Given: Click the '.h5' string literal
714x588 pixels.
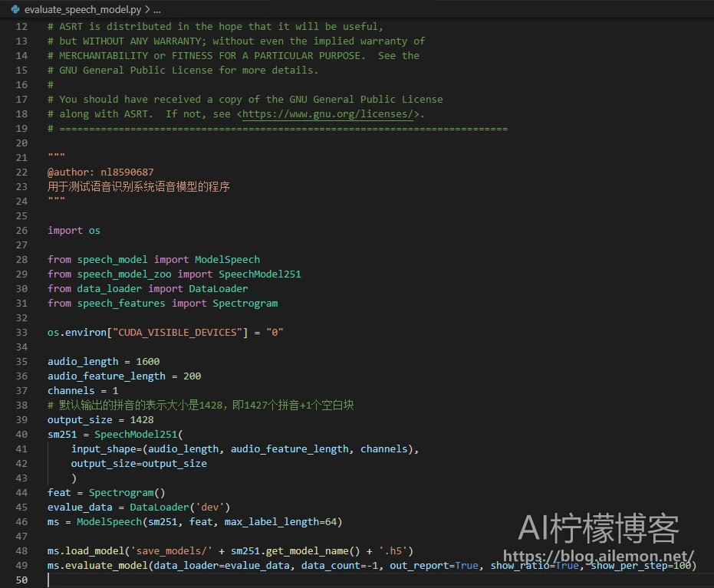Looking at the screenshot, I should click(x=393, y=550).
